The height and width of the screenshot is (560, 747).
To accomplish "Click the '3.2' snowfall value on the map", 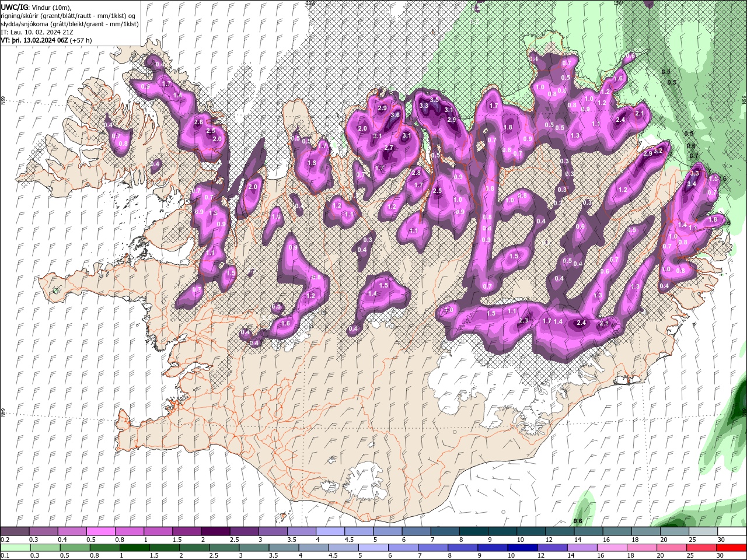I will [x=658, y=150].
